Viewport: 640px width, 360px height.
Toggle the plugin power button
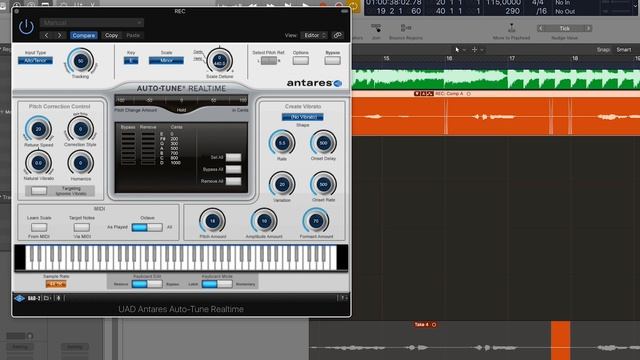[26, 27]
